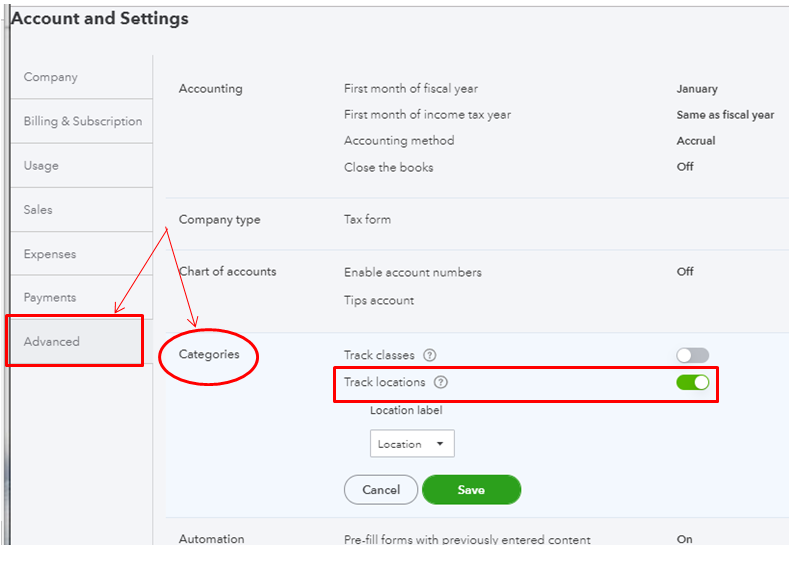Click the help icon beside Track locations

(441, 382)
